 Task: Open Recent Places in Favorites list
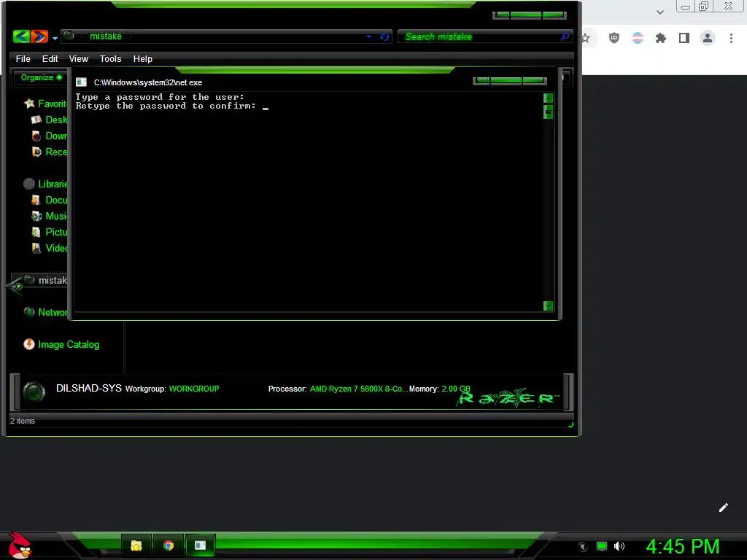point(50,152)
